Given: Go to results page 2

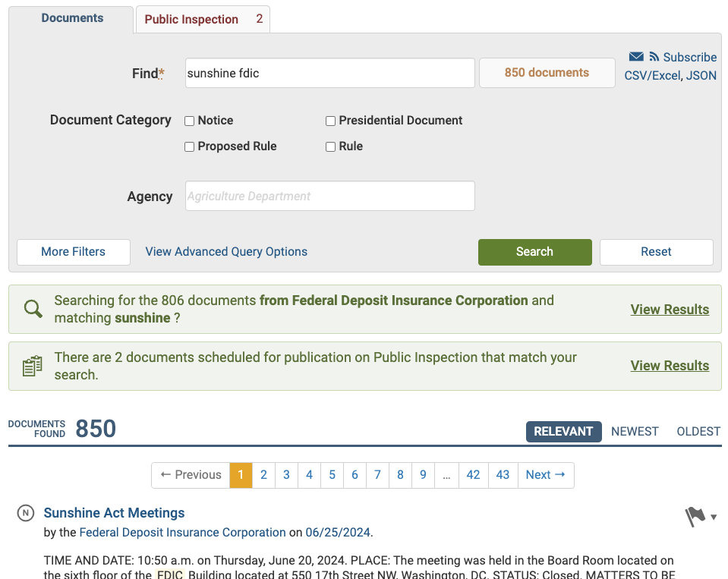Looking at the screenshot, I should coord(263,475).
